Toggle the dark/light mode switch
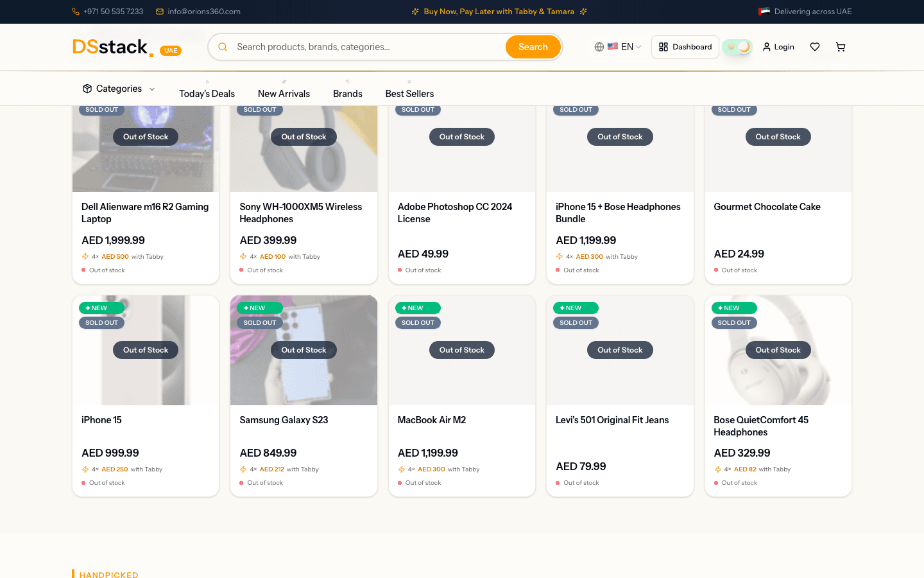The width and height of the screenshot is (924, 578). pos(737,47)
